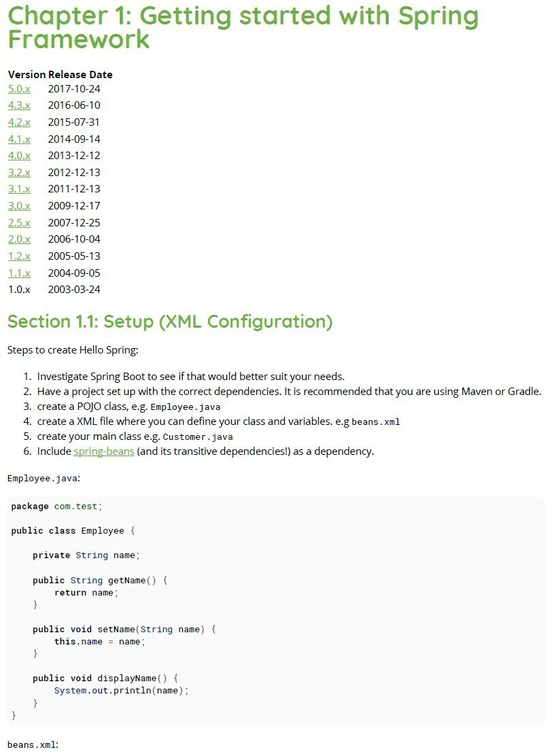Click the Chapter 1 heading
This screenshot has width=558, height=756.
(243, 27)
